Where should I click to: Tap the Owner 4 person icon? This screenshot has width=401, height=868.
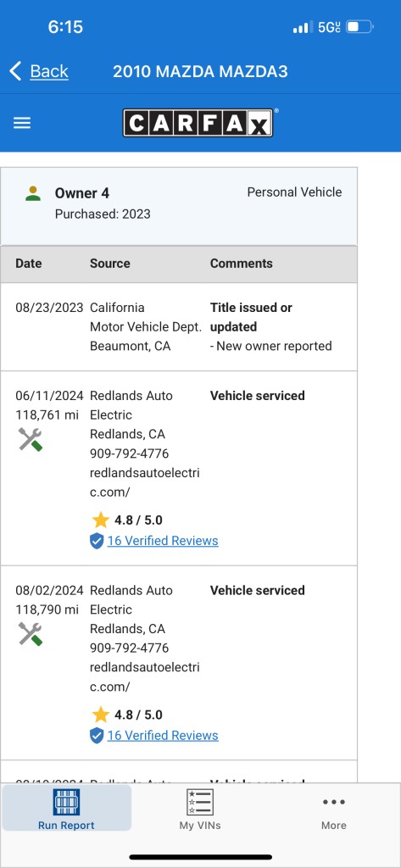(x=33, y=194)
